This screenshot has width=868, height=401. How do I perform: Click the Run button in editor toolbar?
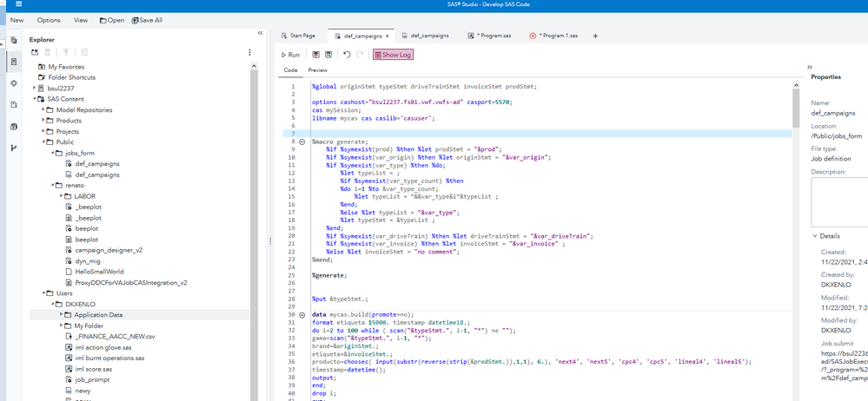pyautogui.click(x=290, y=55)
